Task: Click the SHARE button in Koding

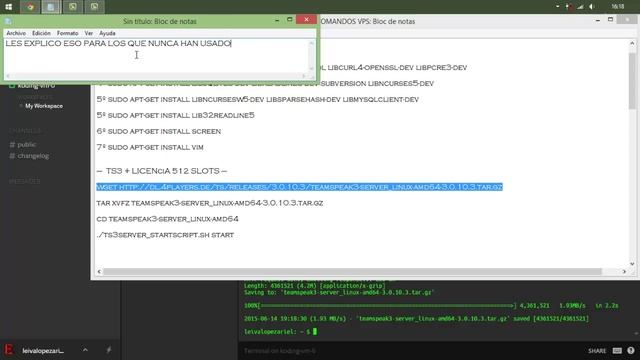Action: click(x=597, y=351)
